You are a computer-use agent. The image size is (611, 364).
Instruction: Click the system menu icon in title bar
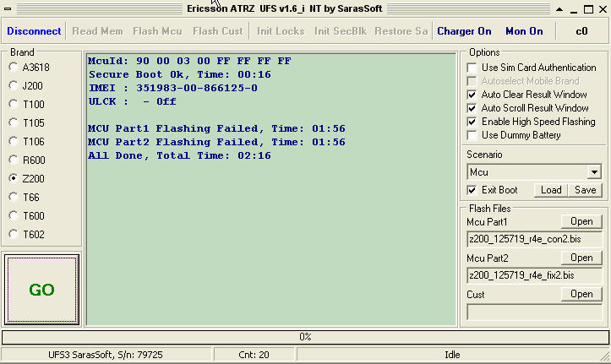[x=8, y=8]
